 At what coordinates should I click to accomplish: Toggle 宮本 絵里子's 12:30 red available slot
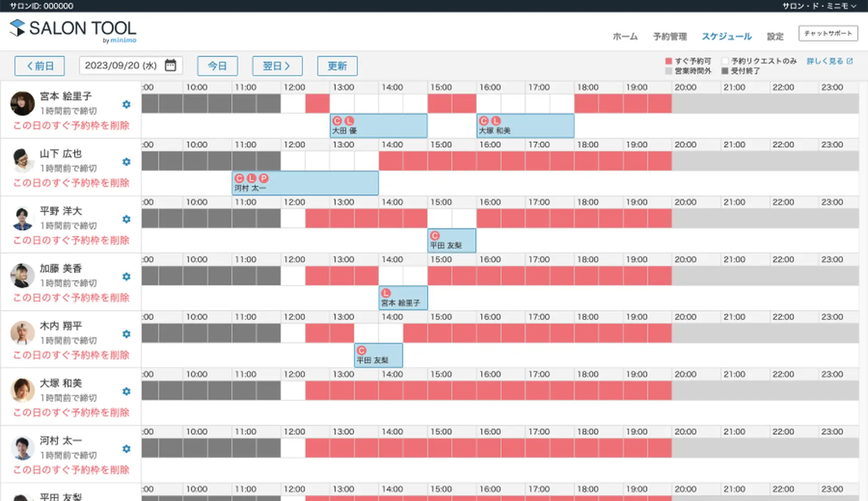[317, 104]
